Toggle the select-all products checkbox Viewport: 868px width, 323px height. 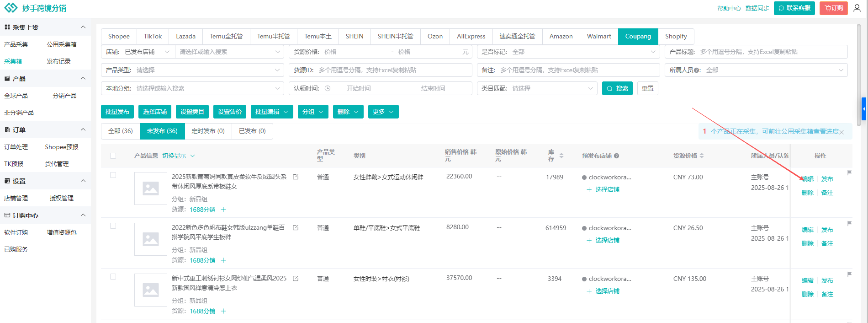point(113,156)
